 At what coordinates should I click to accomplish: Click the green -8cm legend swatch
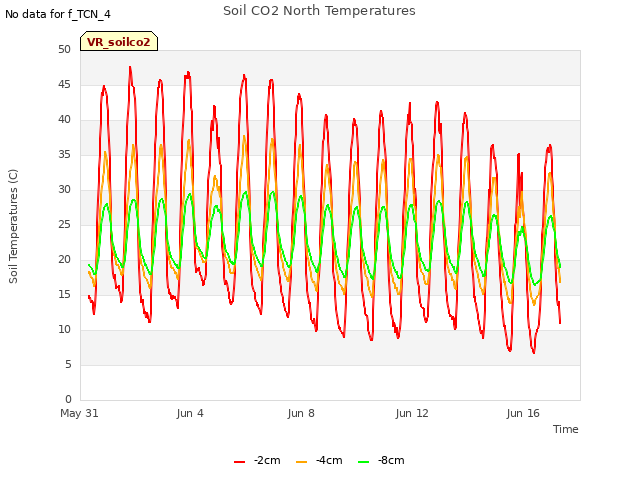coord(363,462)
